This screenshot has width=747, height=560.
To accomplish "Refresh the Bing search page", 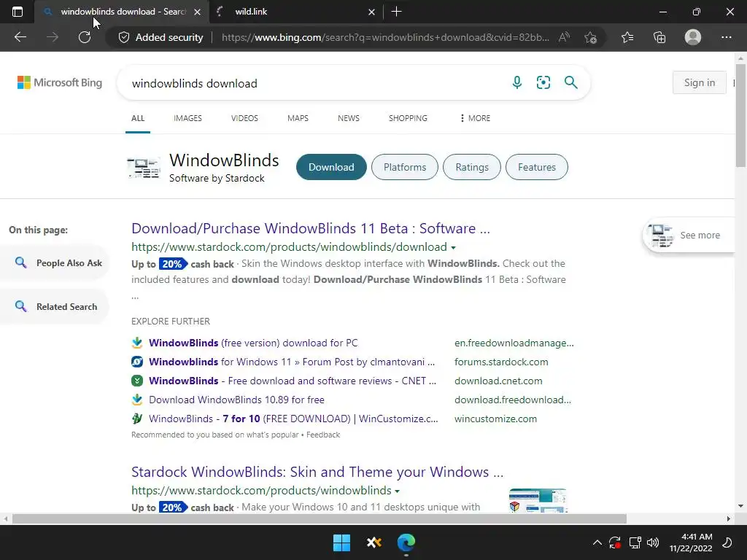I will pos(85,37).
